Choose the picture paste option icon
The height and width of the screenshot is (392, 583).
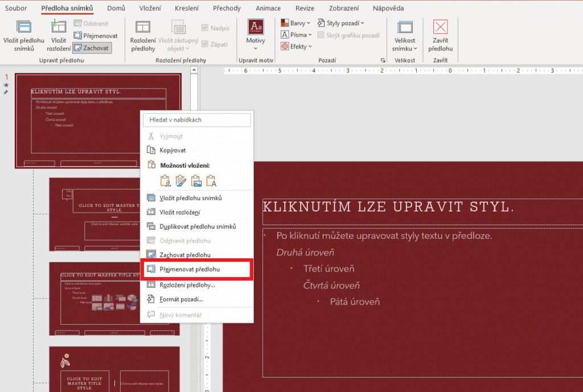coord(196,181)
